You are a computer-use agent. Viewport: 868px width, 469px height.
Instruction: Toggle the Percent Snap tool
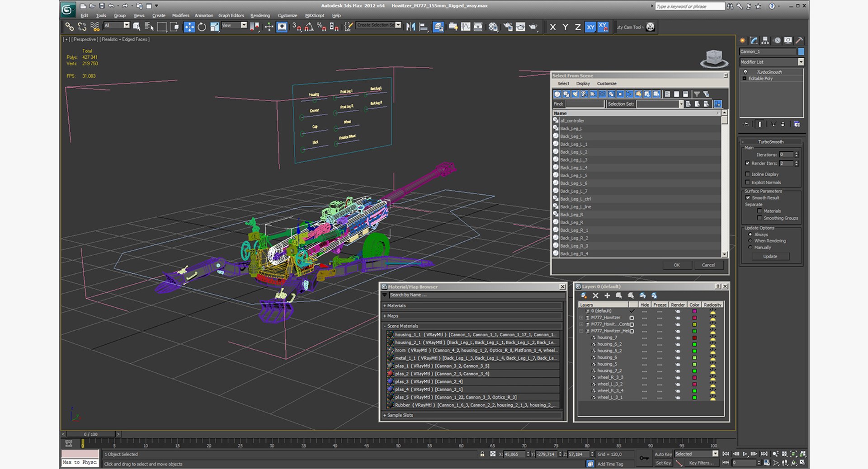pos(321,27)
